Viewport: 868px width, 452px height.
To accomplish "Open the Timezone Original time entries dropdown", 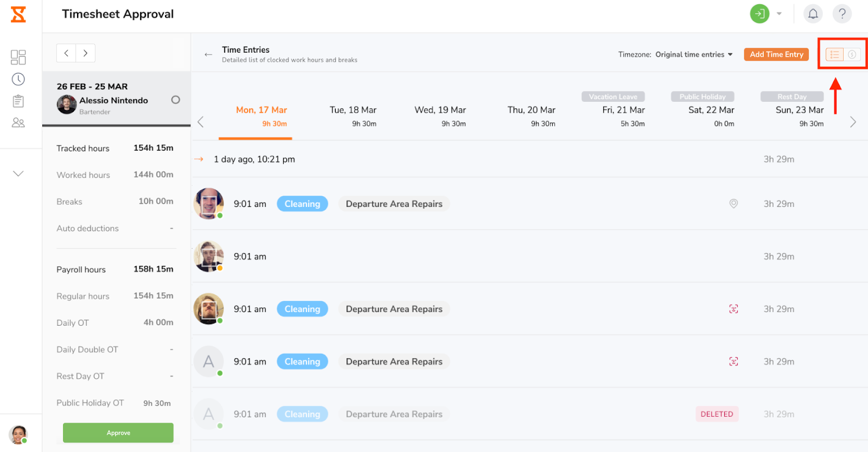I will [x=693, y=54].
